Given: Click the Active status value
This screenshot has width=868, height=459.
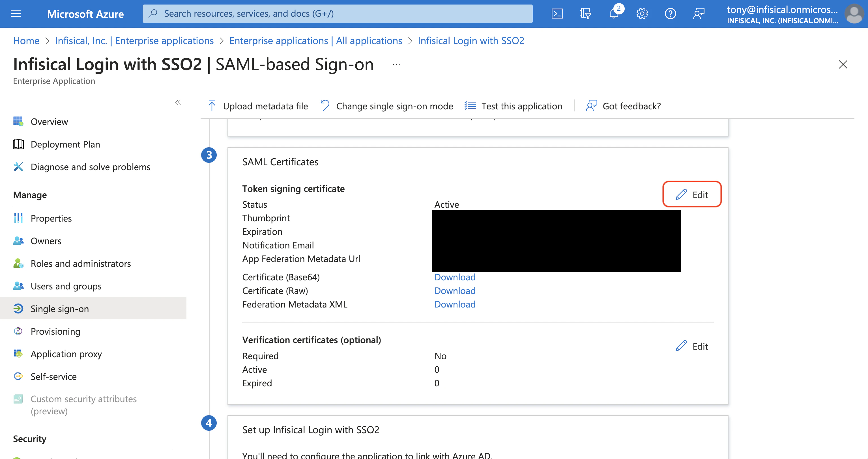Looking at the screenshot, I should [x=446, y=204].
